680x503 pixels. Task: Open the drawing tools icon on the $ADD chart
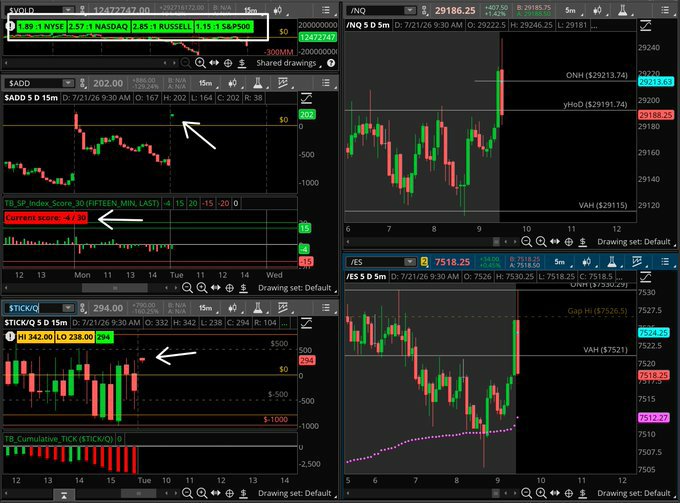tap(306, 98)
